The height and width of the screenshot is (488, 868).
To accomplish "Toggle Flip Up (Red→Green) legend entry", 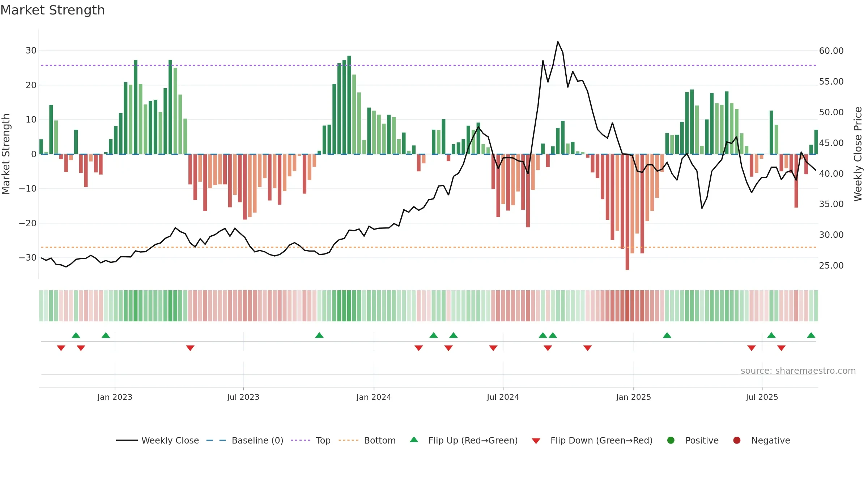I will [x=464, y=440].
